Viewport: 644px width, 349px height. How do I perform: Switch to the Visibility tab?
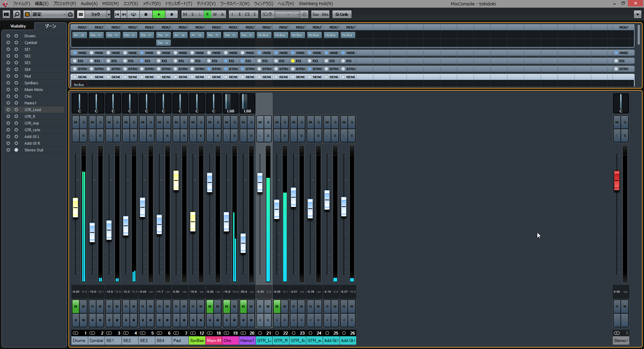click(18, 26)
